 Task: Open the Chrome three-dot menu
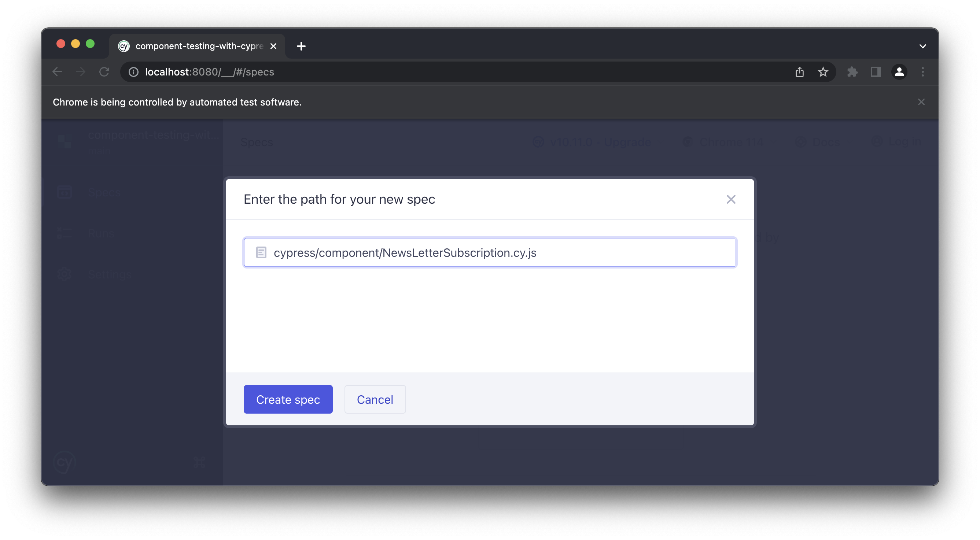pyautogui.click(x=922, y=72)
